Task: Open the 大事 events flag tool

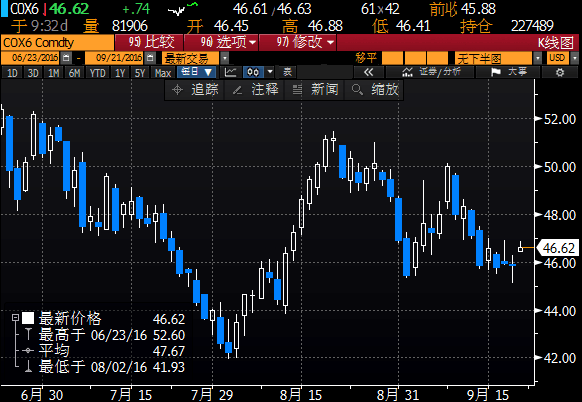Action: point(509,72)
